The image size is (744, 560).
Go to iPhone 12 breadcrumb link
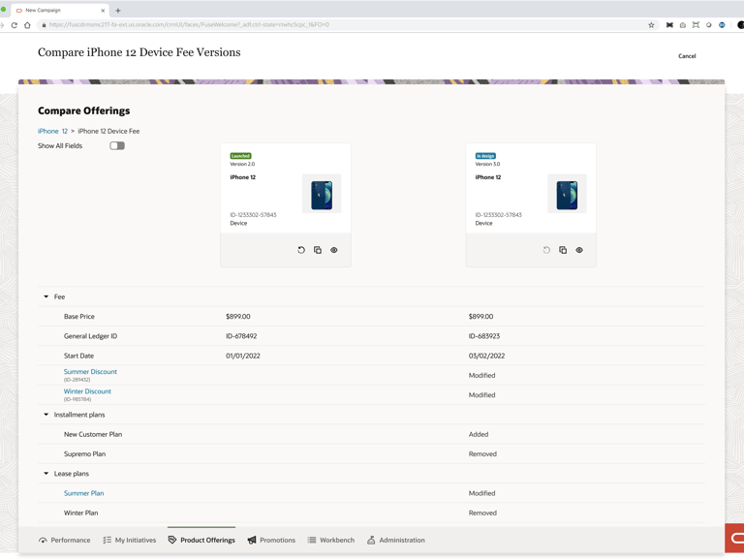[x=52, y=131]
